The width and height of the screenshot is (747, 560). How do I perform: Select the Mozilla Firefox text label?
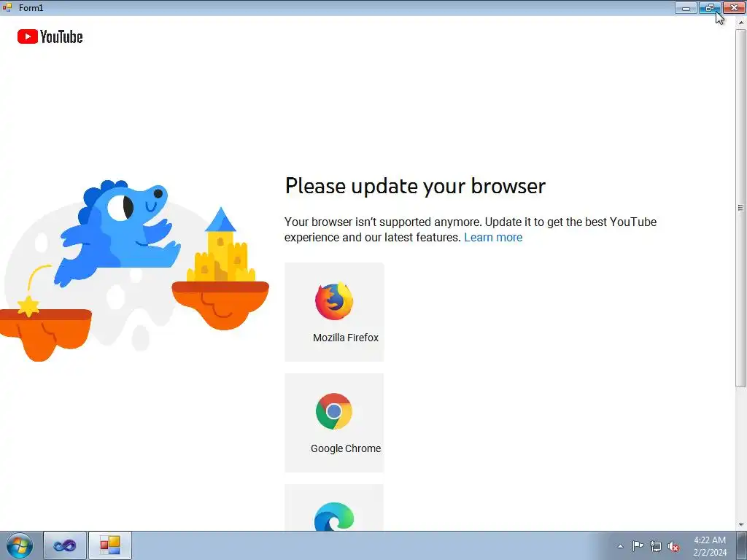click(x=345, y=338)
